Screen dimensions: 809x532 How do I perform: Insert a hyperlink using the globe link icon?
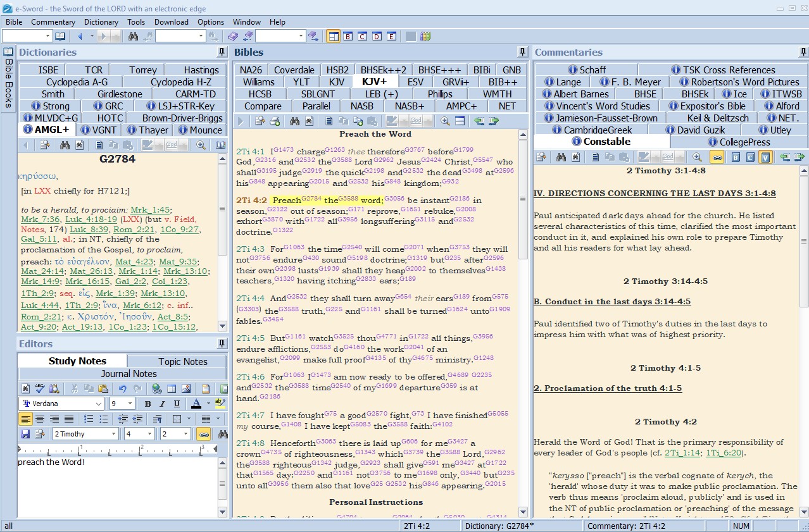pos(156,388)
